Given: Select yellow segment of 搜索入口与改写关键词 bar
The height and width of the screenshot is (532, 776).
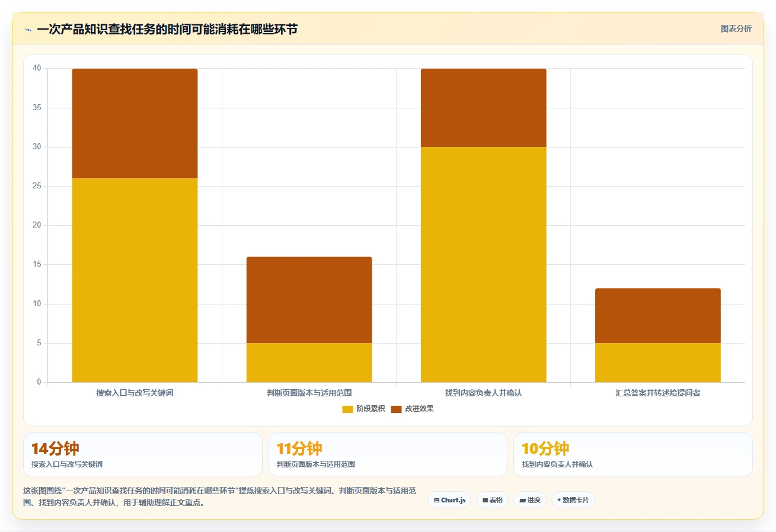Looking at the screenshot, I should point(135,280).
